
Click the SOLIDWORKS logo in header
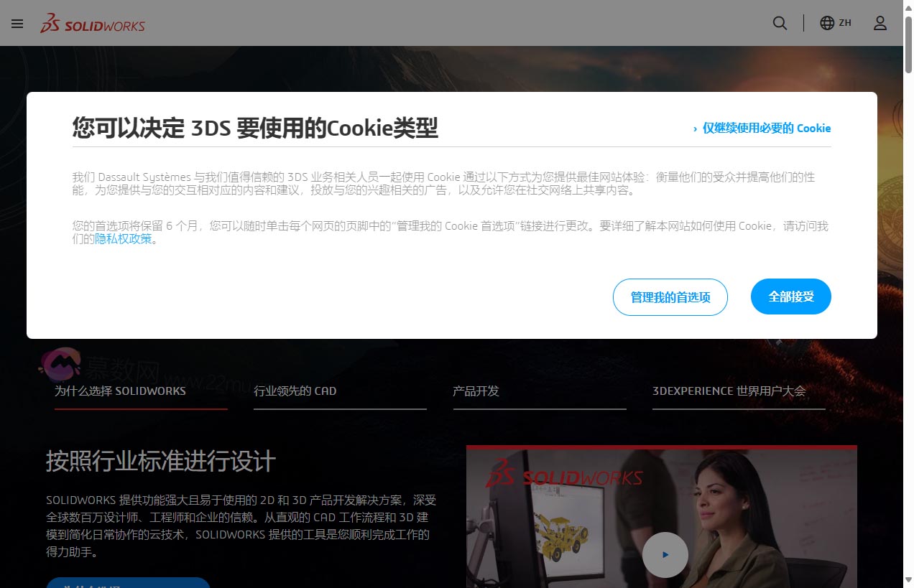pyautogui.click(x=93, y=24)
